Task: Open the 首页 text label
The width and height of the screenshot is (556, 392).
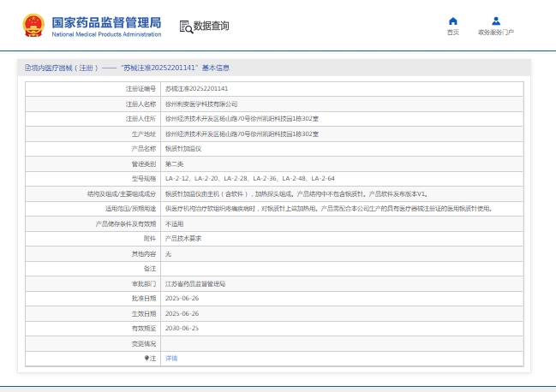Action: 452,33
